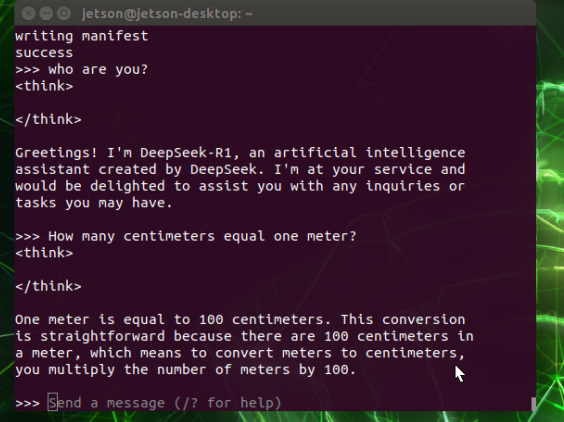The image size is (564, 422).
Task: Click the first closing </think> tag
Action: click(x=48, y=119)
